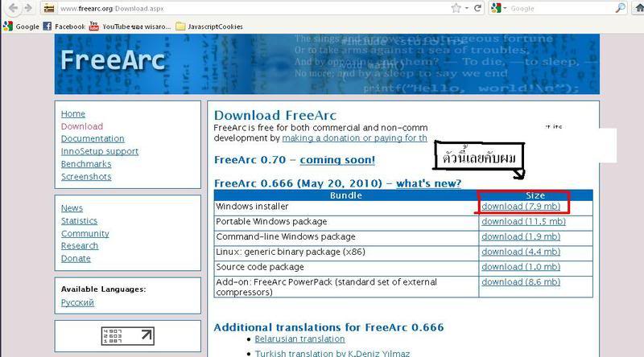
Task: Open Screenshots sidebar link
Action: 86,176
